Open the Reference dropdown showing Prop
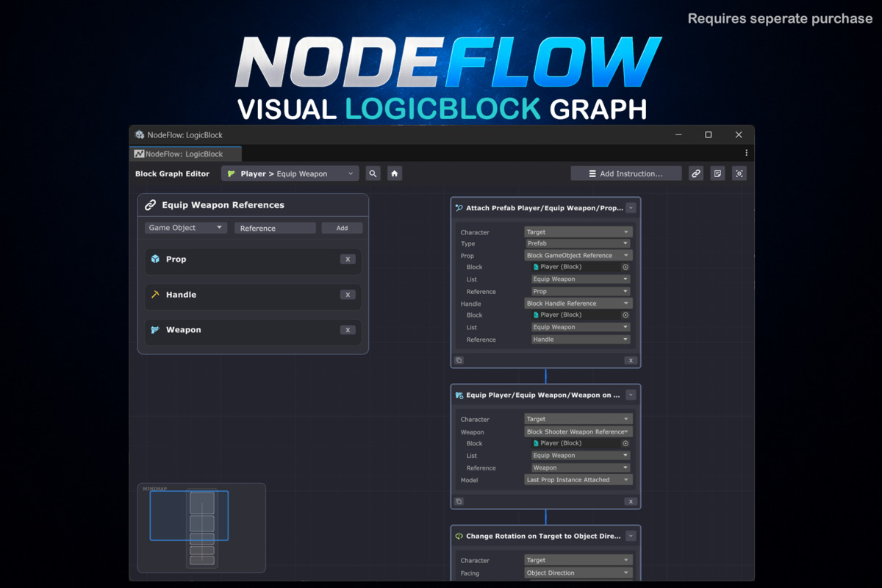This screenshot has height=588, width=882. (581, 291)
